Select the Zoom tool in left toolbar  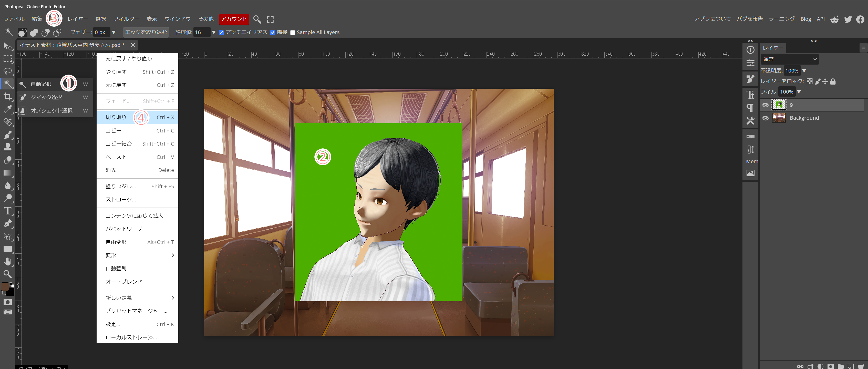7,274
